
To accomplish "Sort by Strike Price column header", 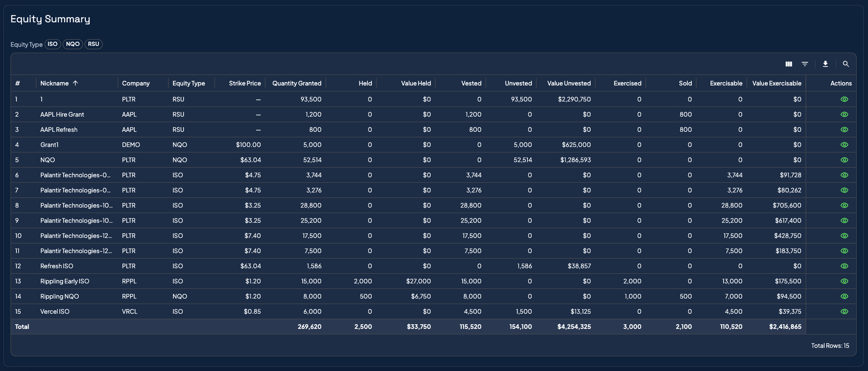I will 245,83.
